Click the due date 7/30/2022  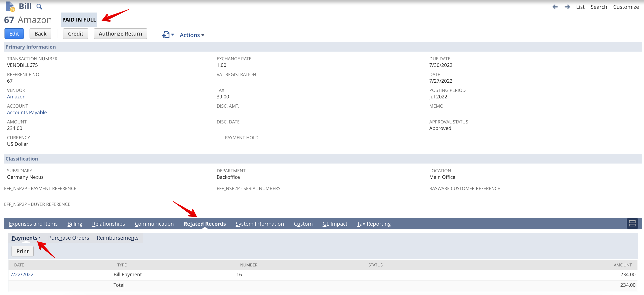point(441,65)
